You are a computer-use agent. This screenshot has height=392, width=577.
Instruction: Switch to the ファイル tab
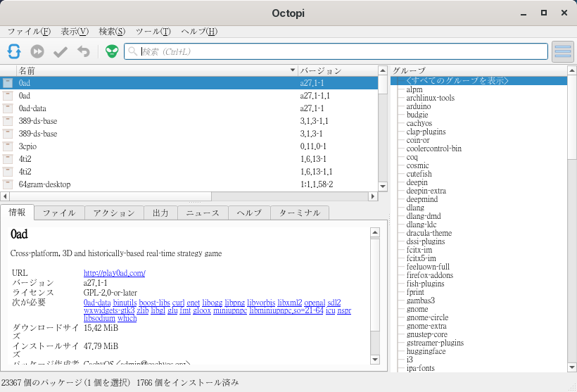[59, 213]
